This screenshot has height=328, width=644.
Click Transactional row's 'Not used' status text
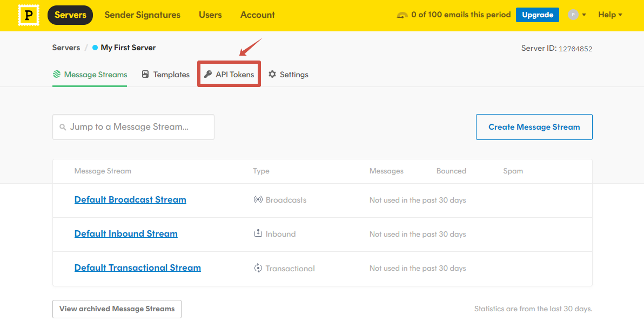click(418, 269)
